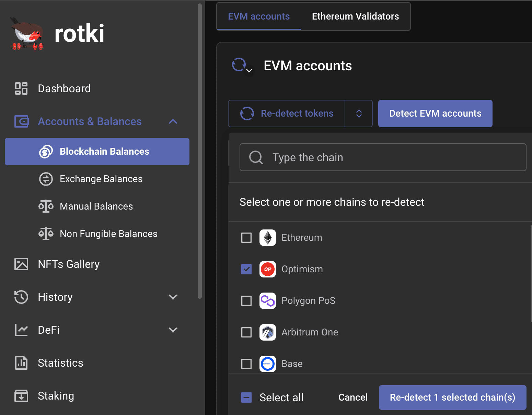Click the Re-detect tokens button

click(287, 114)
